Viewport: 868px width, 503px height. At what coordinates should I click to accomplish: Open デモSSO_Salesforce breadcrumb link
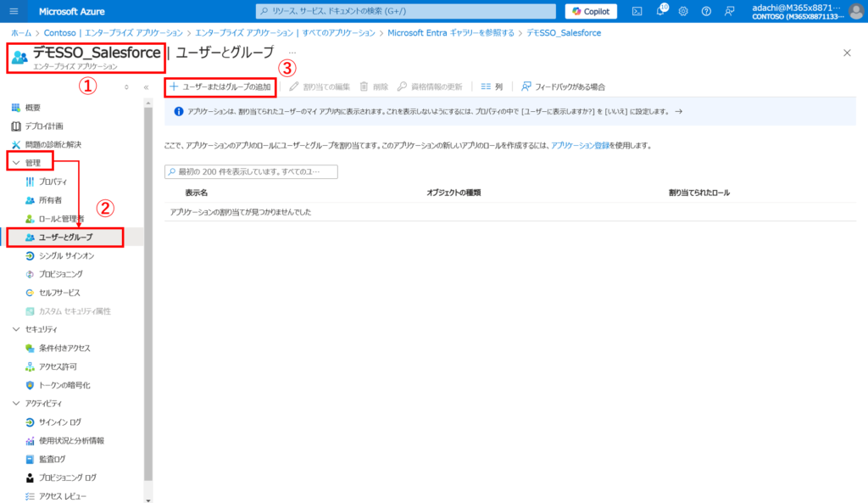[564, 33]
